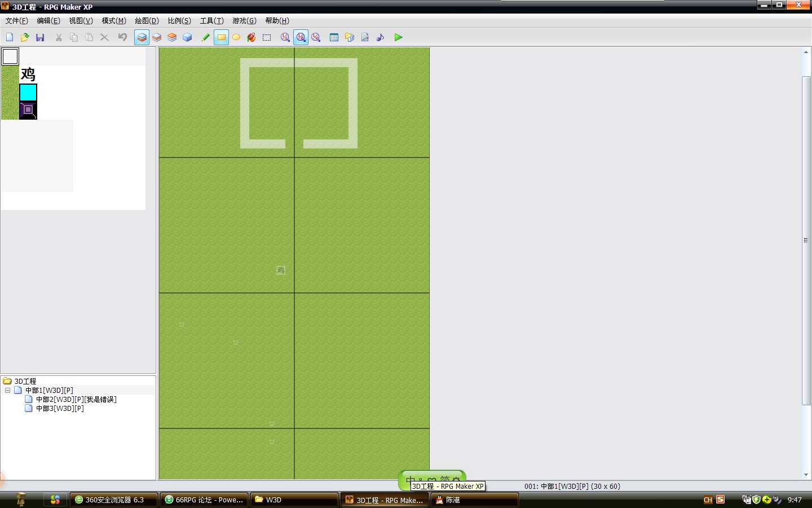Open the Database window
This screenshot has width=812, height=508.
[x=334, y=37]
